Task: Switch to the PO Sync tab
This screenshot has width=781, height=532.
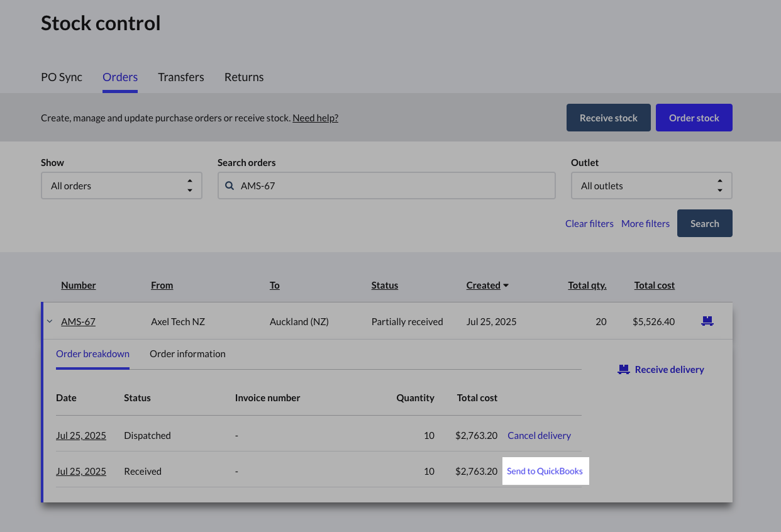Action: click(x=62, y=77)
